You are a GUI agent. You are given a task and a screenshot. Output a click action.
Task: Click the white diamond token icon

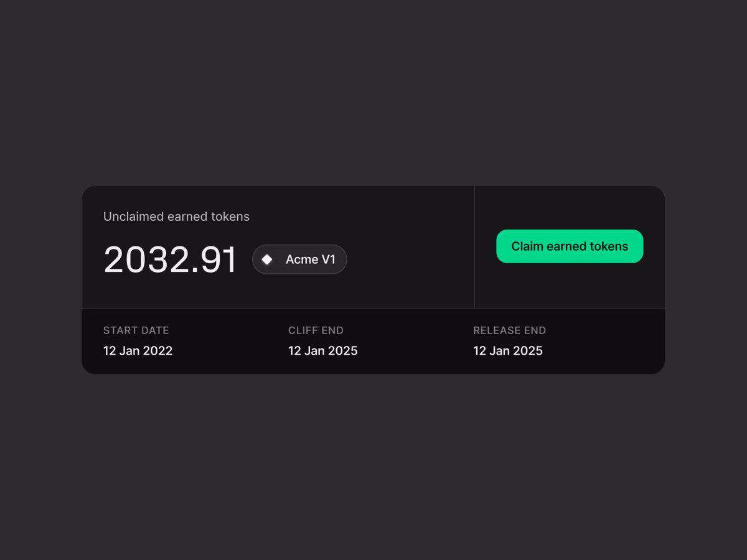[267, 259]
